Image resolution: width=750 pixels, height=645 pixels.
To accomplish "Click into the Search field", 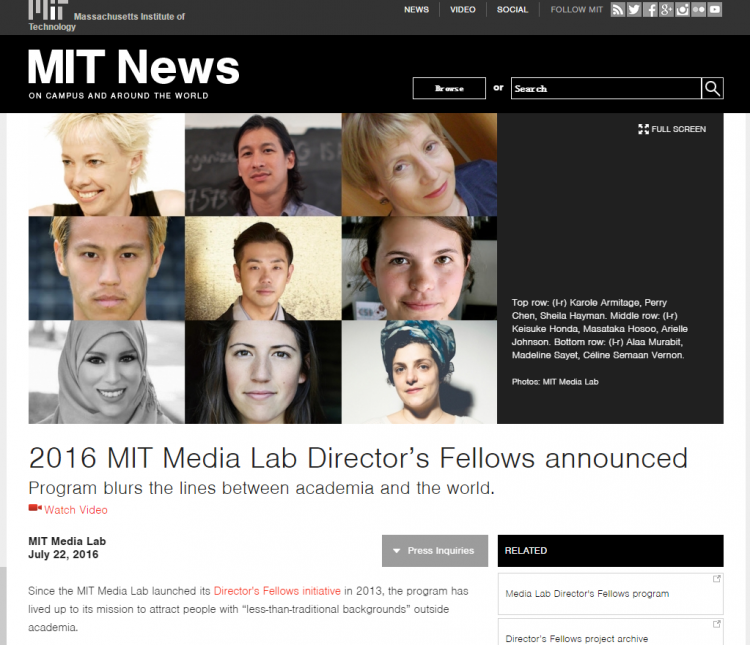I will [x=606, y=89].
